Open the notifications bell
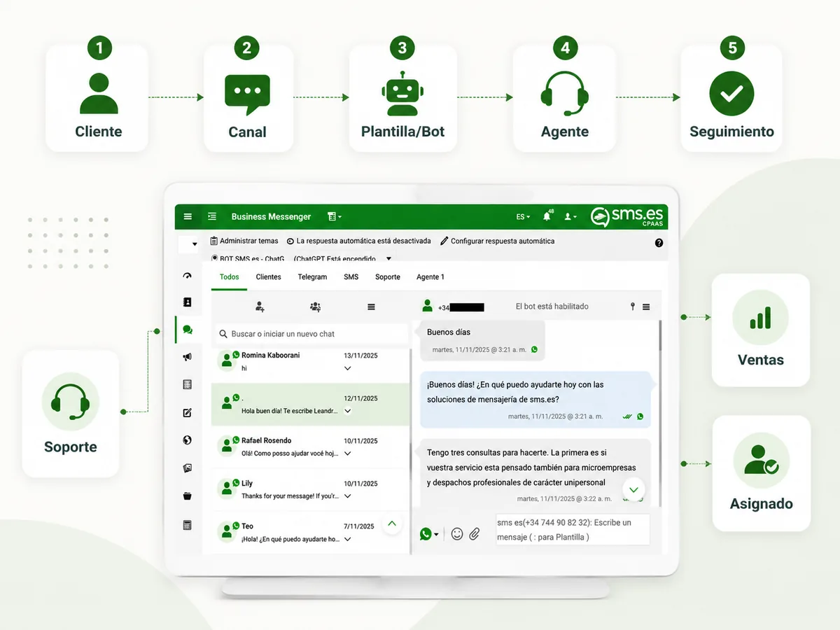 (x=547, y=216)
